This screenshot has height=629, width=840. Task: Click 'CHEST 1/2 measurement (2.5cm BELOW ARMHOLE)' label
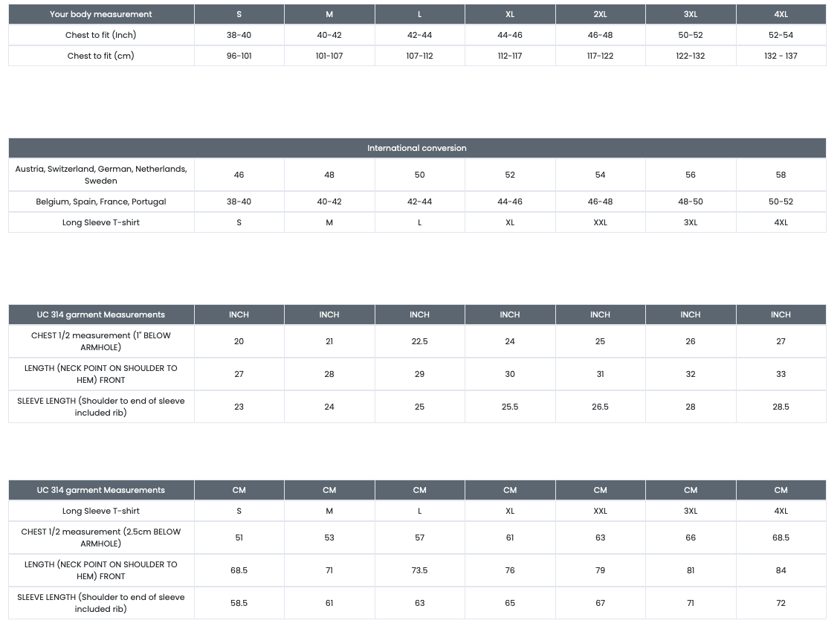tap(101, 538)
